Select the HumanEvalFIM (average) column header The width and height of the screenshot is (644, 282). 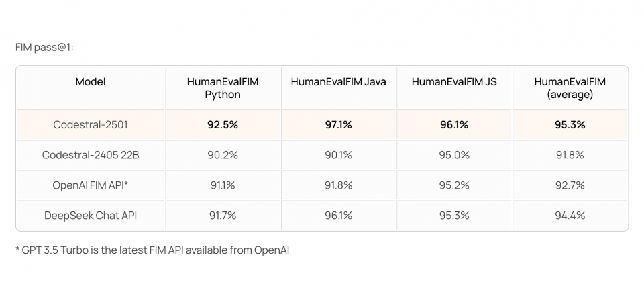[570, 88]
